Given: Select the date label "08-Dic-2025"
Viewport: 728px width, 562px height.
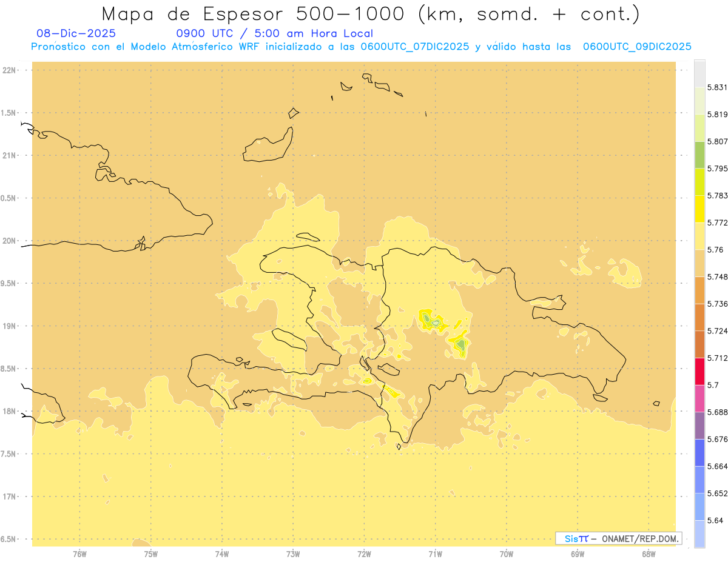Looking at the screenshot, I should [x=76, y=33].
